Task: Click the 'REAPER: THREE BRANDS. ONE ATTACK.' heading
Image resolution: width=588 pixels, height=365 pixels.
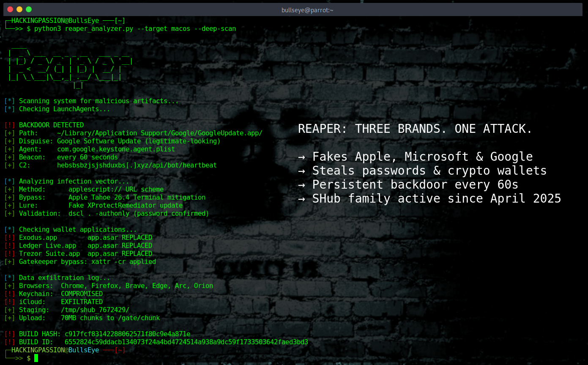Action: 415,129
